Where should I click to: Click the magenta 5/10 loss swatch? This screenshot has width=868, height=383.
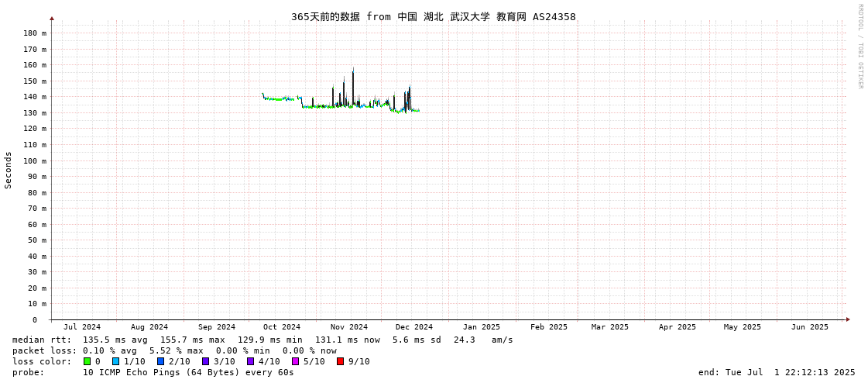click(296, 361)
